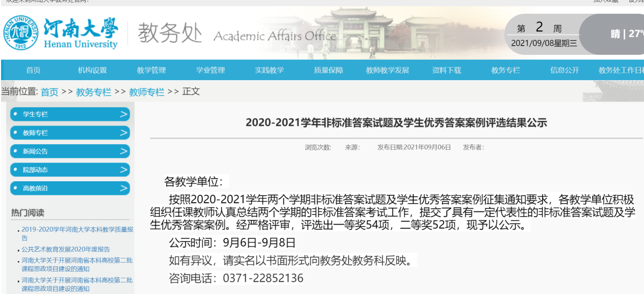
Task: Click the Henan University circular logo emblem
Action: point(21,33)
